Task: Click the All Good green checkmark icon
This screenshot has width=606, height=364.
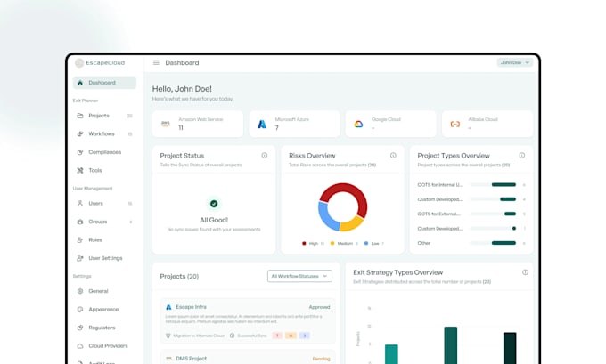Action: pyautogui.click(x=214, y=204)
